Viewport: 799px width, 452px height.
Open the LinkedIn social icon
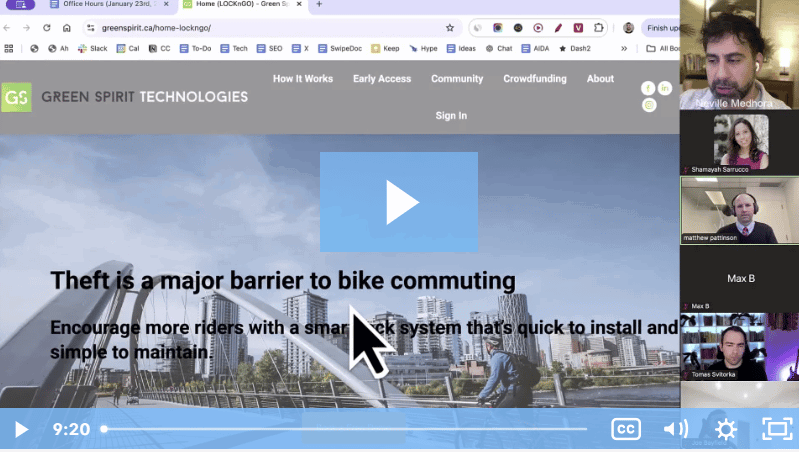[x=665, y=88]
